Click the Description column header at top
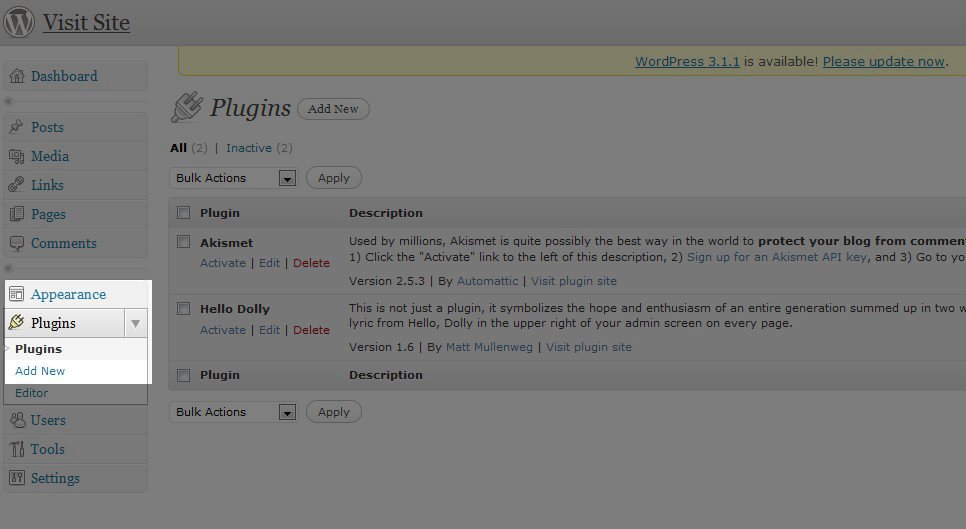The height and width of the screenshot is (529, 966). coord(386,213)
